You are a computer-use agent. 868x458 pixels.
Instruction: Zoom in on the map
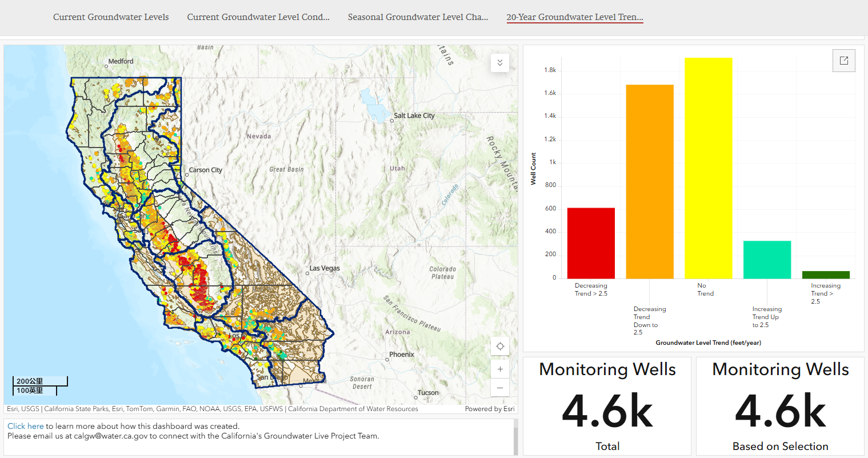(500, 369)
